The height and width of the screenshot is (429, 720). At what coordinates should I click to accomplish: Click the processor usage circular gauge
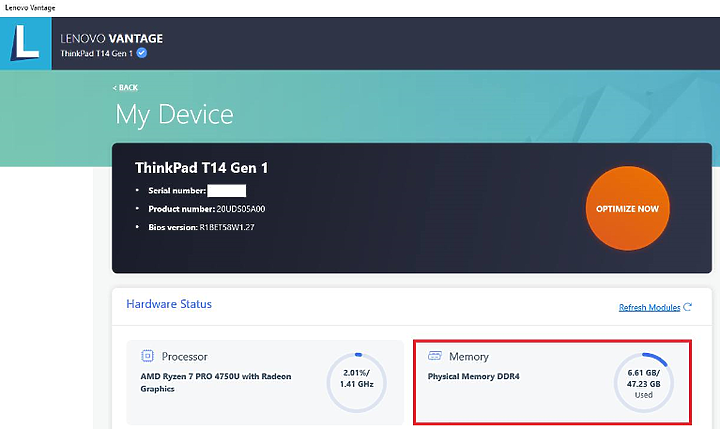coord(357,382)
